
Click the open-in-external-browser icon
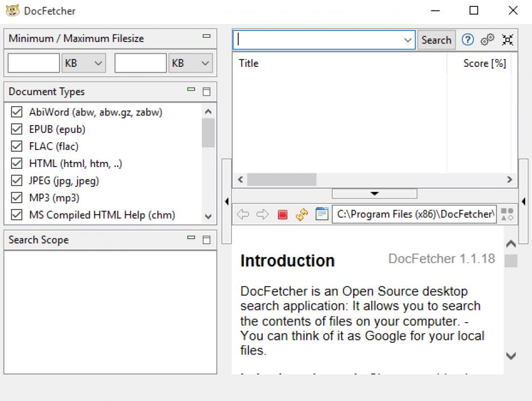(x=321, y=214)
